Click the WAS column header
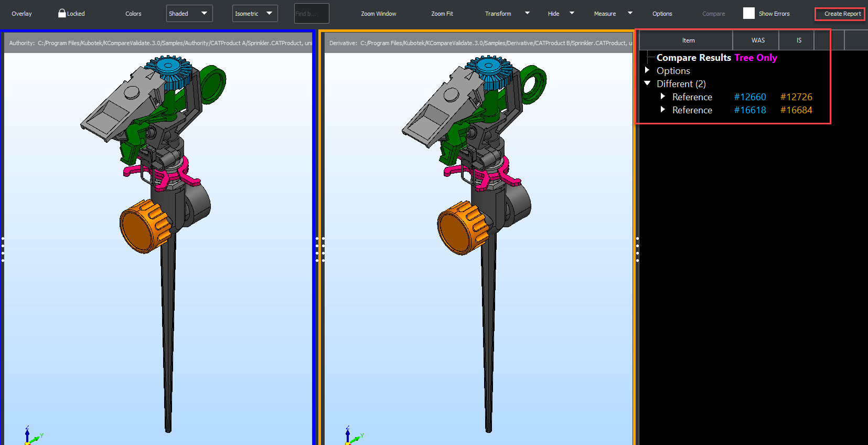This screenshot has width=868, height=445. pyautogui.click(x=757, y=40)
